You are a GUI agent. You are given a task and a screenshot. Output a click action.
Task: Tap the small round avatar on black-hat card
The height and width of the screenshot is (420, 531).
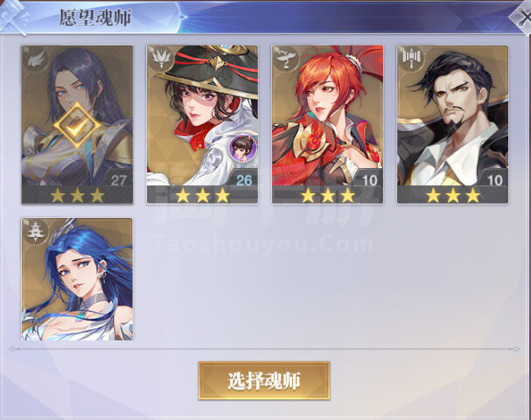coord(243,148)
